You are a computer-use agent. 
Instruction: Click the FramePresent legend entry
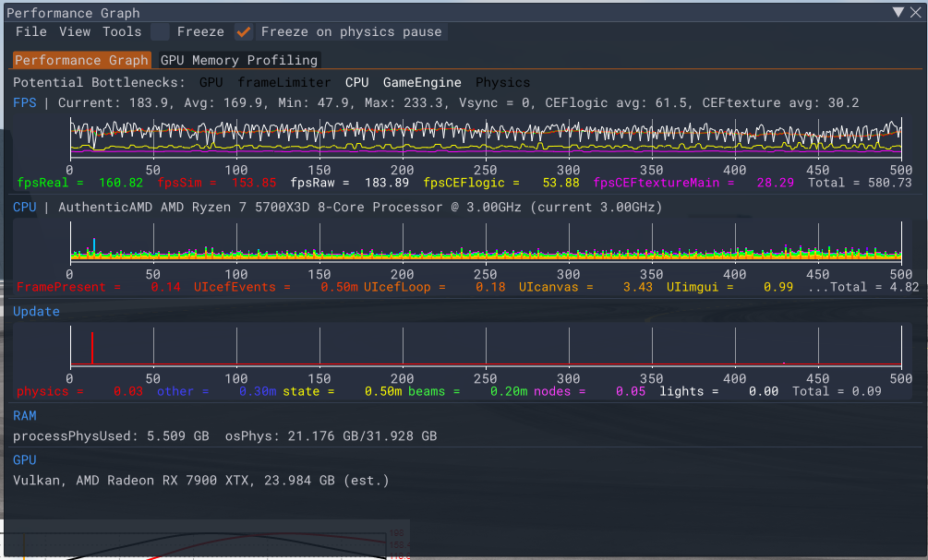pos(98,288)
